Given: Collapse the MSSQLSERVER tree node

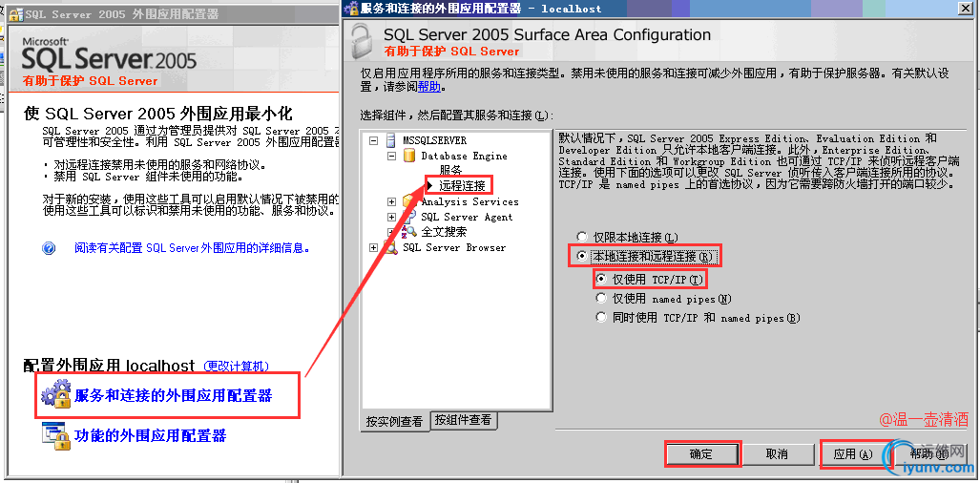Looking at the screenshot, I should 374,140.
